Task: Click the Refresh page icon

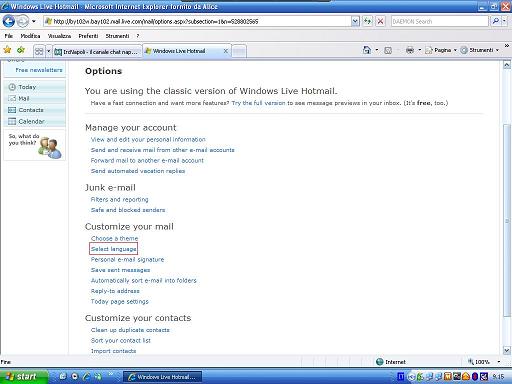Action: click(368, 22)
